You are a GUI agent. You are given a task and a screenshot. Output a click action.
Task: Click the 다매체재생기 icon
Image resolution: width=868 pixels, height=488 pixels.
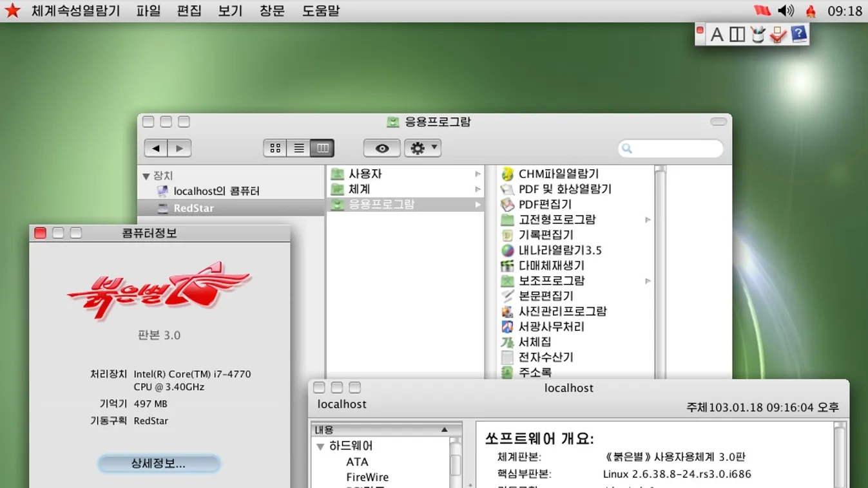508,265
